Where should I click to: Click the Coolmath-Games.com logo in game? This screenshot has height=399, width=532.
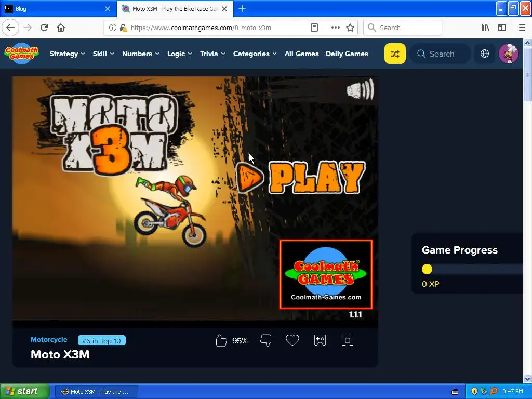326,274
